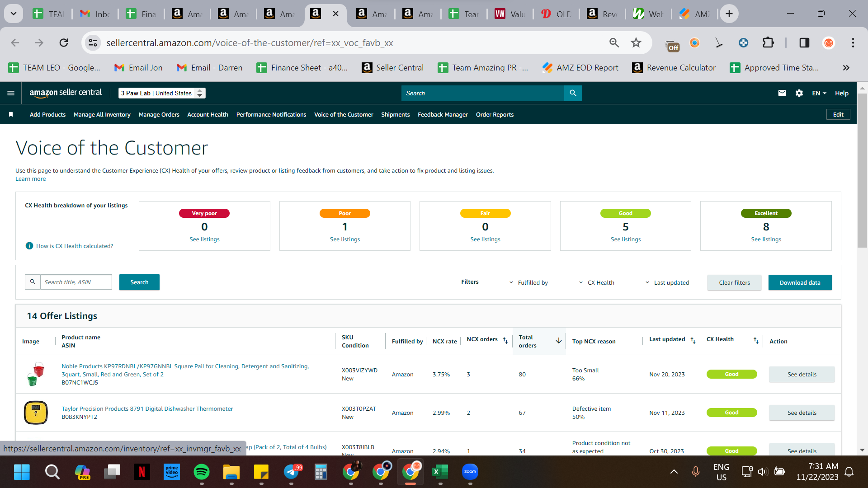Viewport: 868px width, 488px height.
Task: Open Chrome extensions puzzle icon
Action: 768,43
